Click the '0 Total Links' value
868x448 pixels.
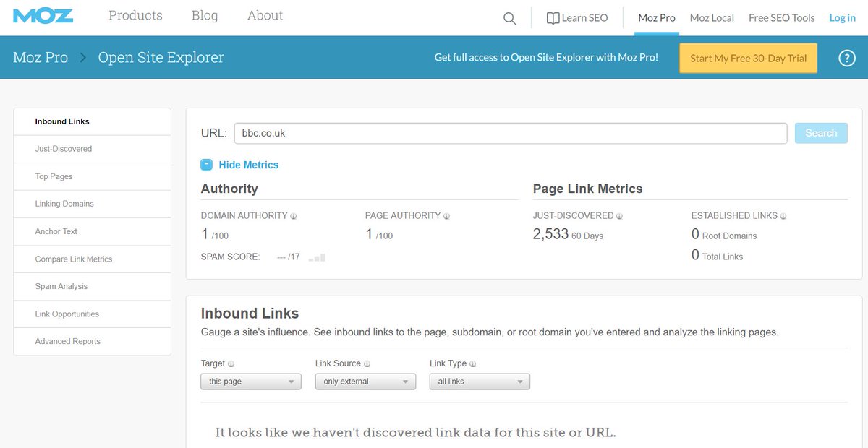(717, 255)
